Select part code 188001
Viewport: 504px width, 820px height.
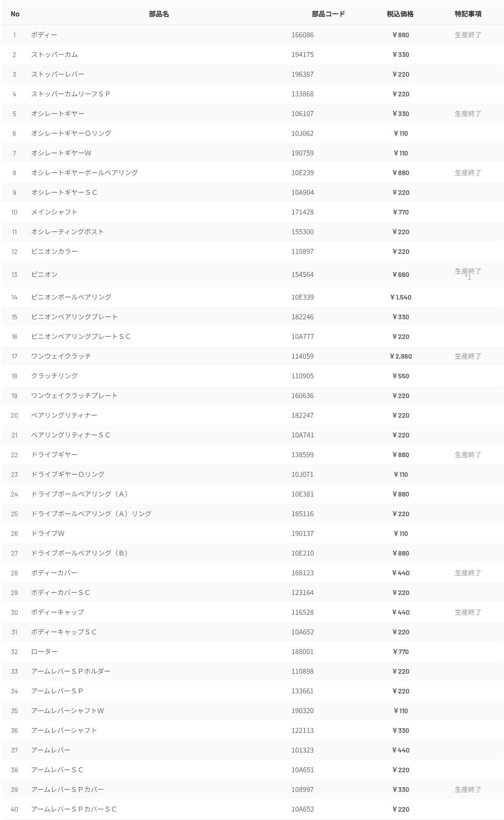tap(302, 652)
